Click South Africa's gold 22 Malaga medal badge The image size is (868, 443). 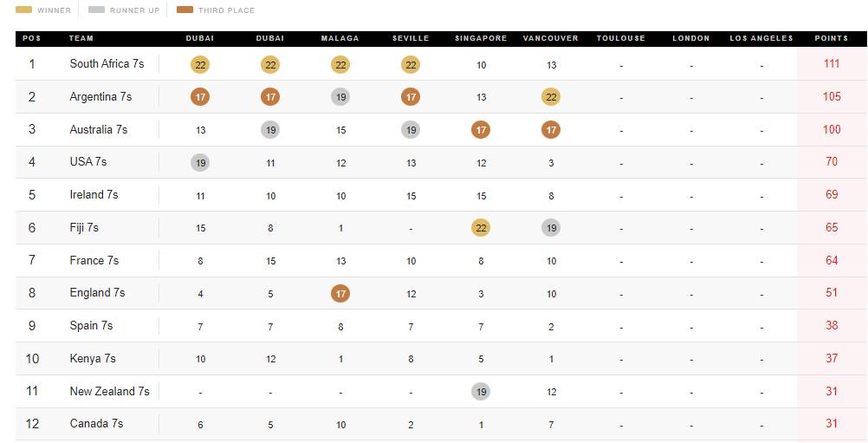point(340,65)
